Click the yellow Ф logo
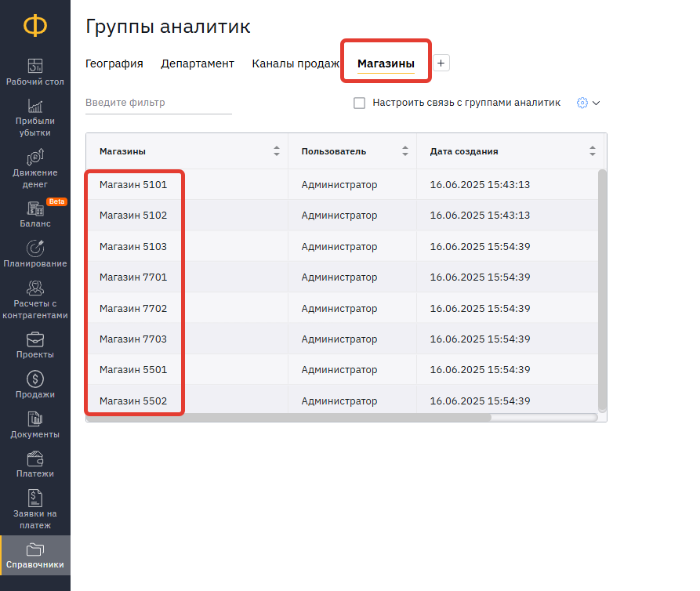This screenshot has height=591, width=700. click(34, 25)
